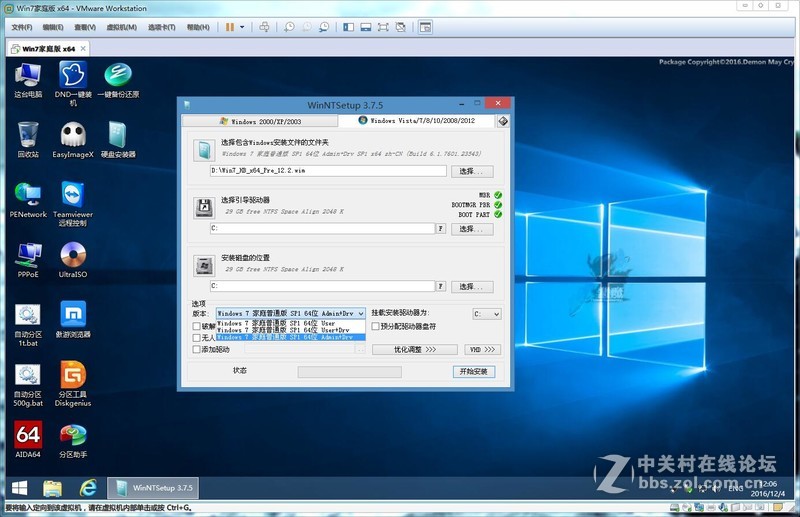This screenshot has height=517, width=800.
Task: Open File Explorer on guest taskbar
Action: tap(53, 488)
